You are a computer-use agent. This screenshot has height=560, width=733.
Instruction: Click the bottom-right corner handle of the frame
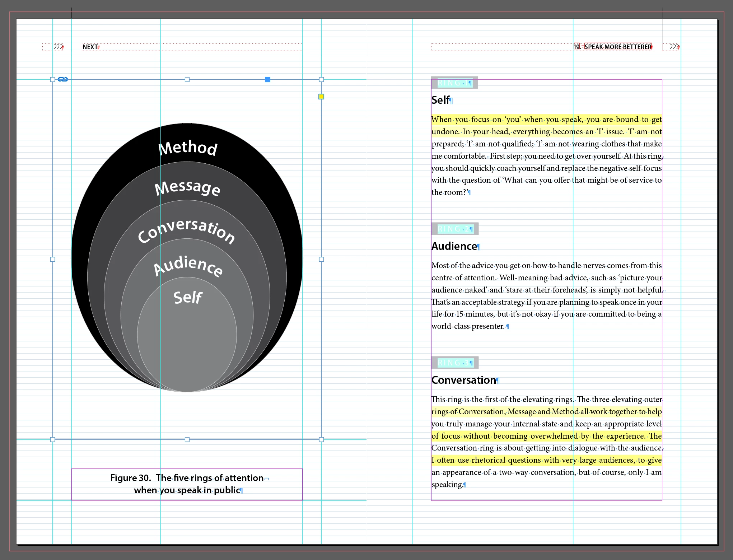point(321,439)
